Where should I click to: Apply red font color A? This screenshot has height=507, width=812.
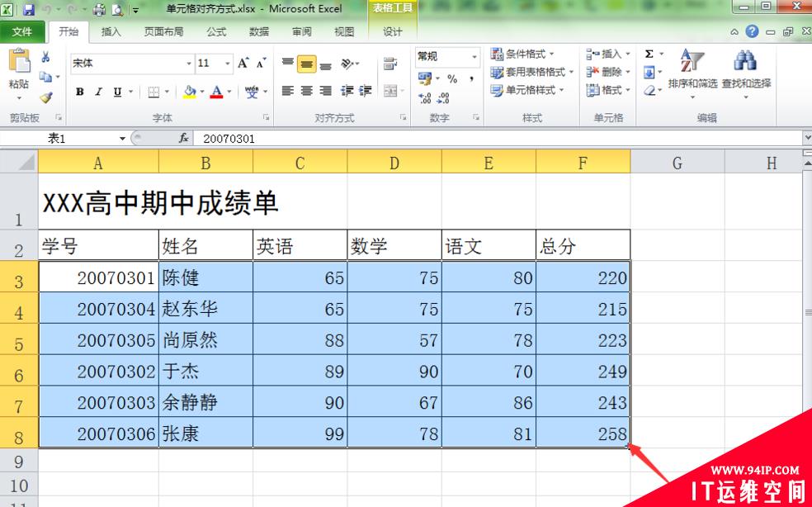click(216, 92)
